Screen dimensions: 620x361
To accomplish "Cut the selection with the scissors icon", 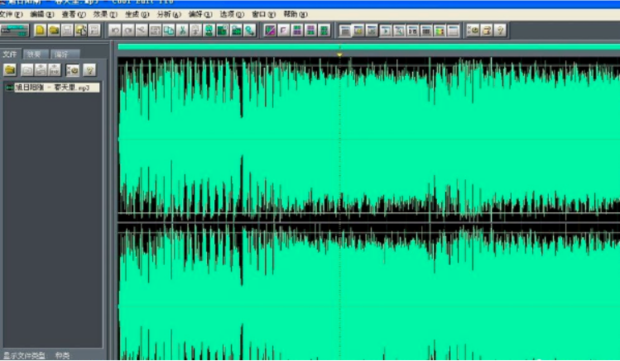I will pos(182,30).
